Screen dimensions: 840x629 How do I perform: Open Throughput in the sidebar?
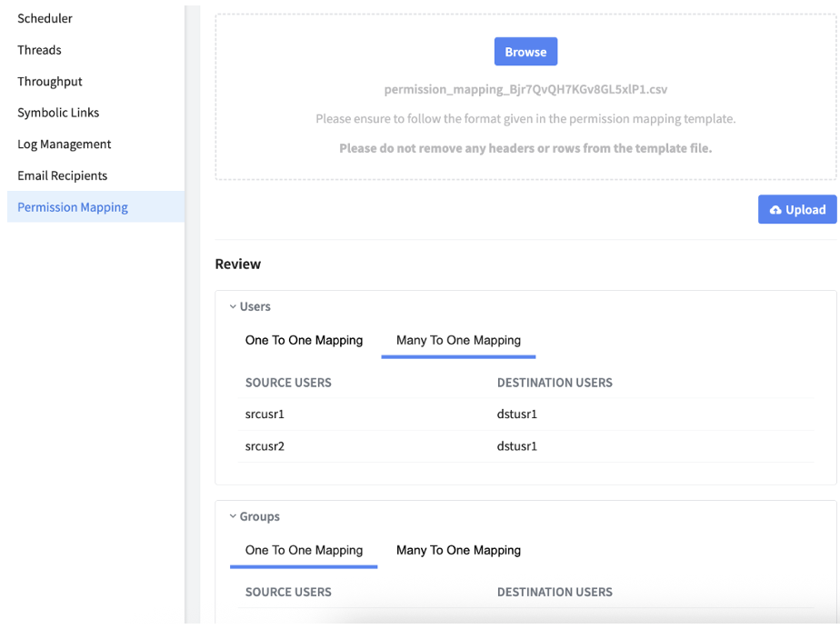point(50,82)
